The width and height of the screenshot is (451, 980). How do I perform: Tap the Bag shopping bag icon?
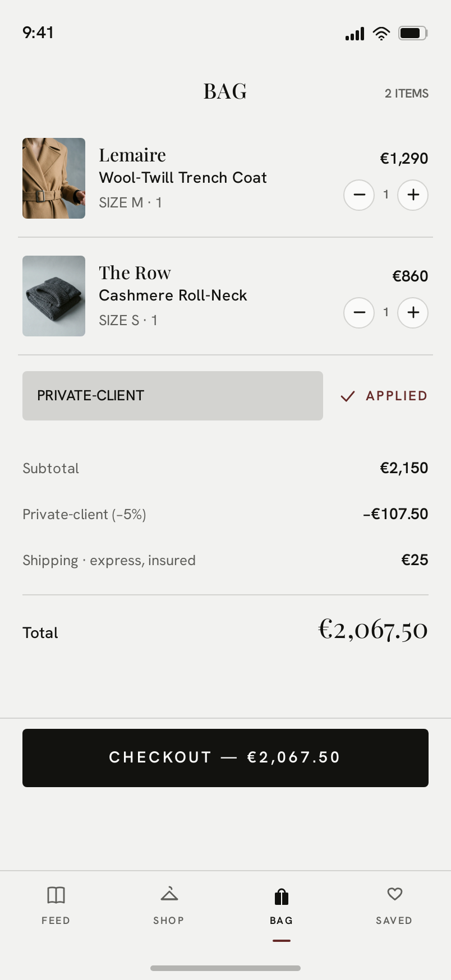(282, 896)
